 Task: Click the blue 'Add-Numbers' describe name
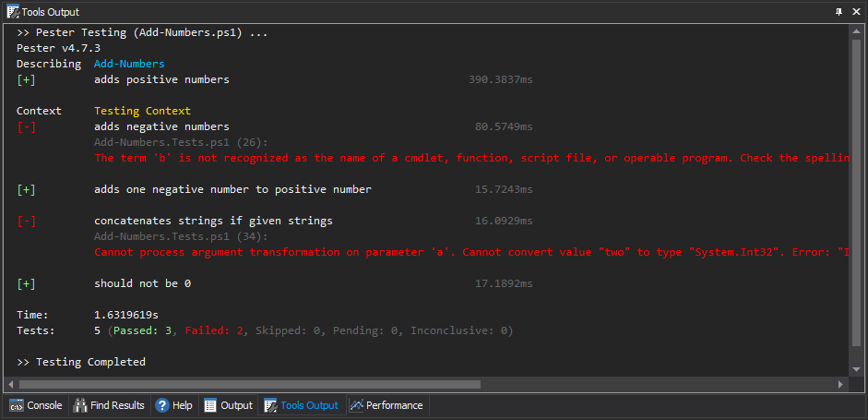(129, 64)
